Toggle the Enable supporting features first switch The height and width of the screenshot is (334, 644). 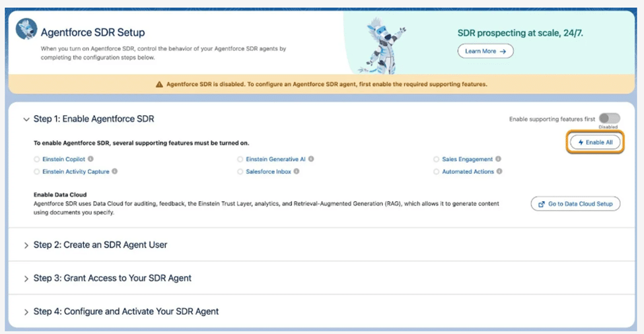click(x=610, y=118)
